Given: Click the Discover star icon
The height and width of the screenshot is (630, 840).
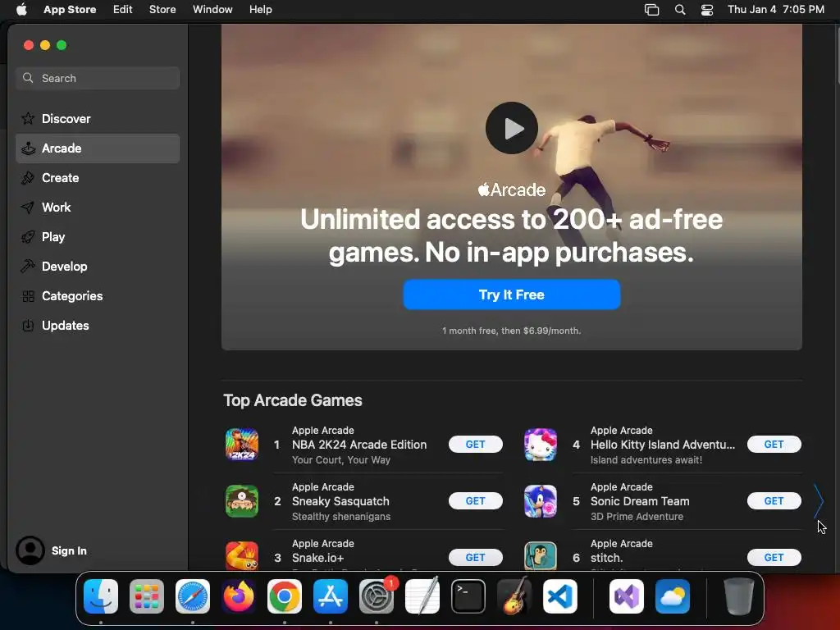Looking at the screenshot, I should coord(28,118).
